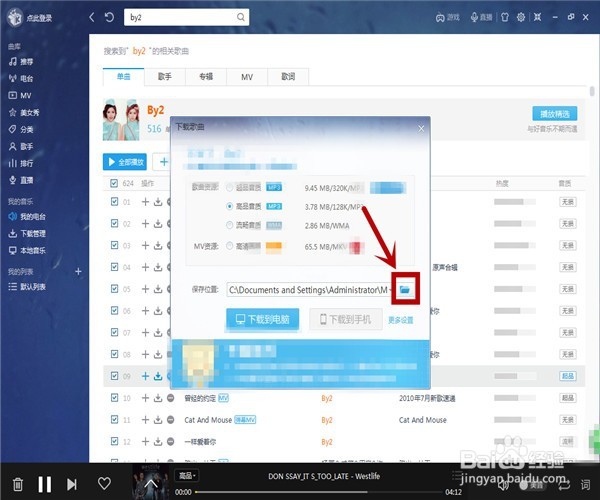Switch to the 歌手 results tab
Viewport: 600px width, 500px height.
(165, 77)
